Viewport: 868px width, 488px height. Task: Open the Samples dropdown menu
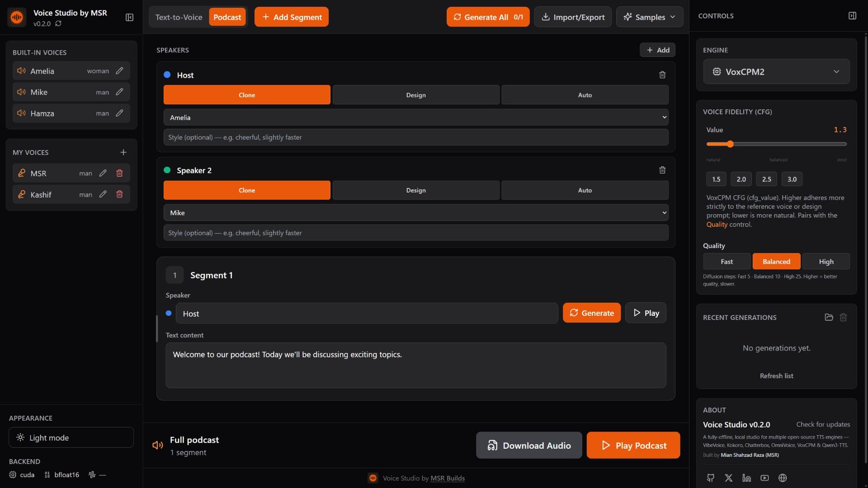(x=650, y=17)
